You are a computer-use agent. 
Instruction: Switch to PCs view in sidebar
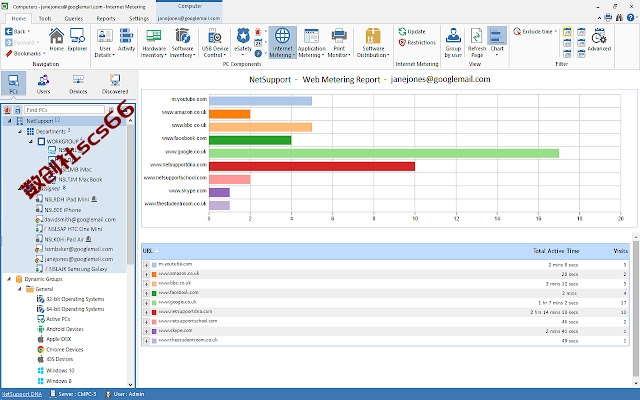click(13, 83)
